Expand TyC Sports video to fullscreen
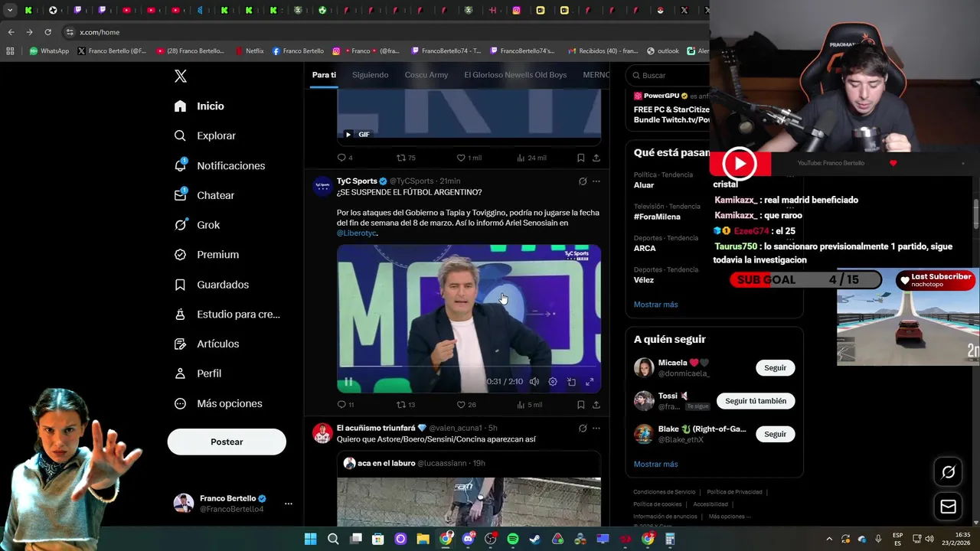 590,382
